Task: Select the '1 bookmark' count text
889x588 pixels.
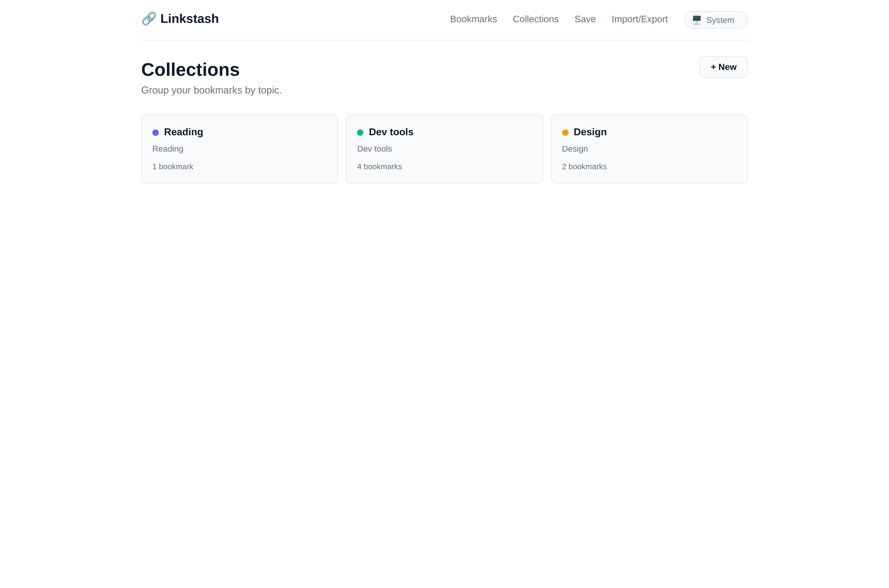Action: coord(173,167)
